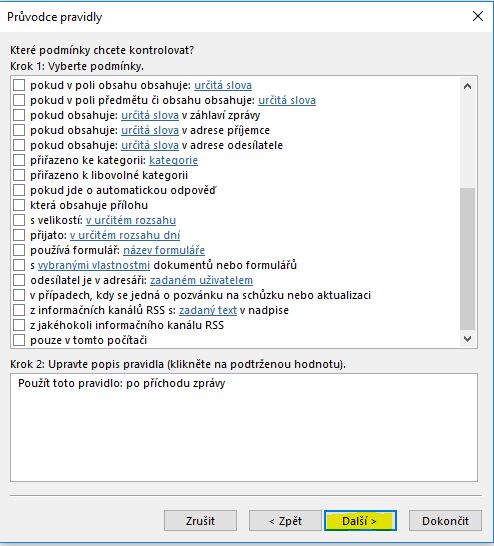Image resolution: width=494 pixels, height=546 pixels.
Task: Finish the wizard with Dokončit
Action: coord(445,521)
